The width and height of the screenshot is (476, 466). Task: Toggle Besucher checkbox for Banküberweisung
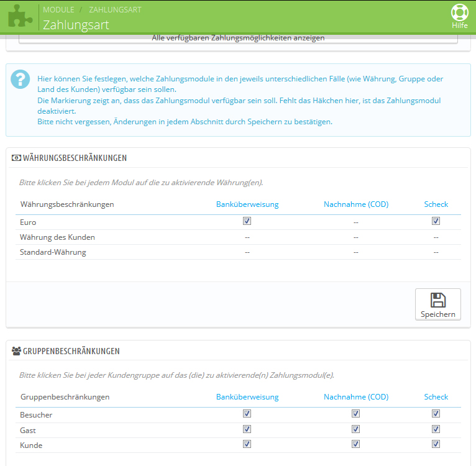(247, 413)
